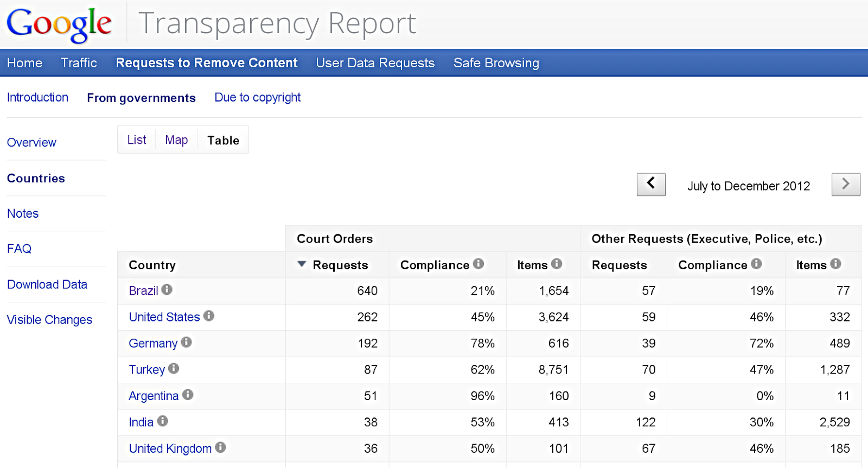Go to previous reporting period
Viewport: 868px width, 468px height.
point(651,185)
